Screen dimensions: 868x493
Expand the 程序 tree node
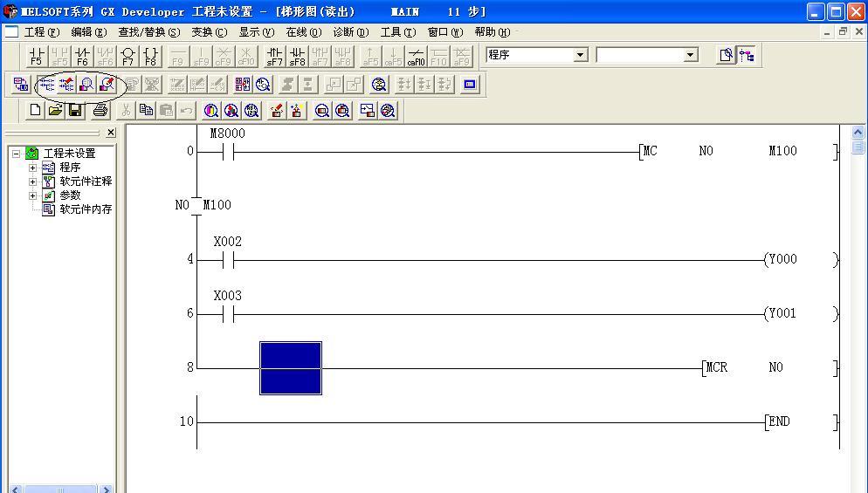click(33, 168)
